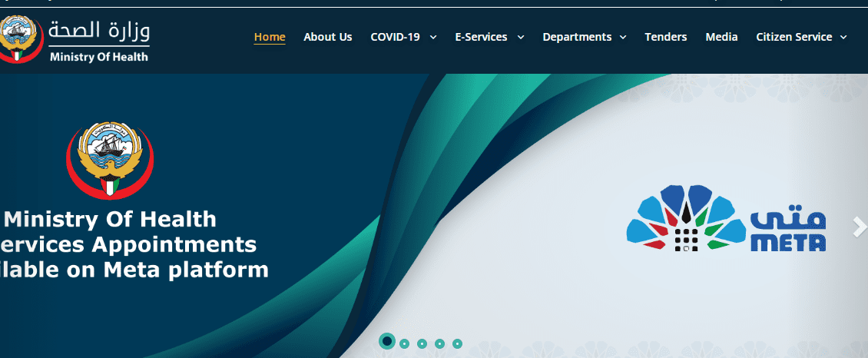868x358 pixels.
Task: Open the About Us page
Action: pyautogui.click(x=328, y=37)
